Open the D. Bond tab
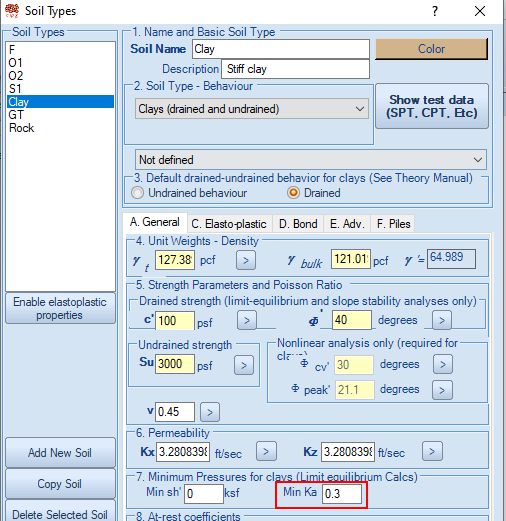 coord(298,224)
